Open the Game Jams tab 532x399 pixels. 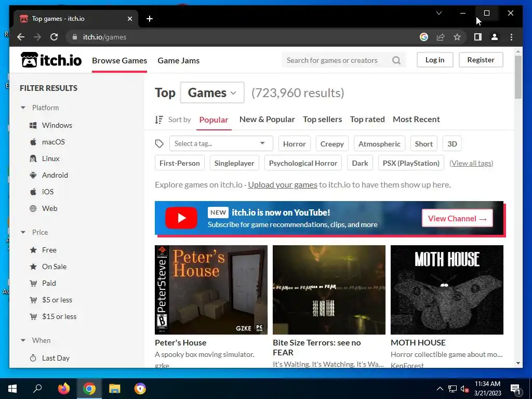[x=179, y=61]
